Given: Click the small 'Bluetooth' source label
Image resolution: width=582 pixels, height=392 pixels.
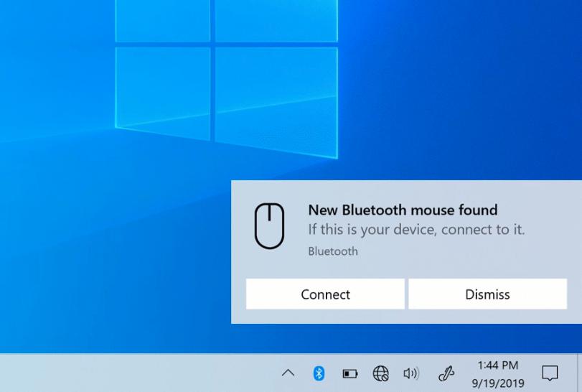Looking at the screenshot, I should pos(333,251).
